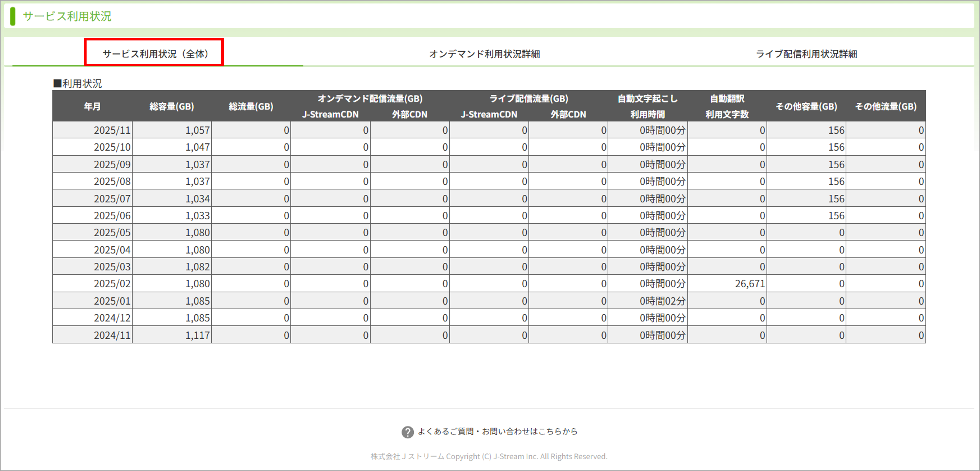Select the 2025/08 row date cell

[92, 181]
